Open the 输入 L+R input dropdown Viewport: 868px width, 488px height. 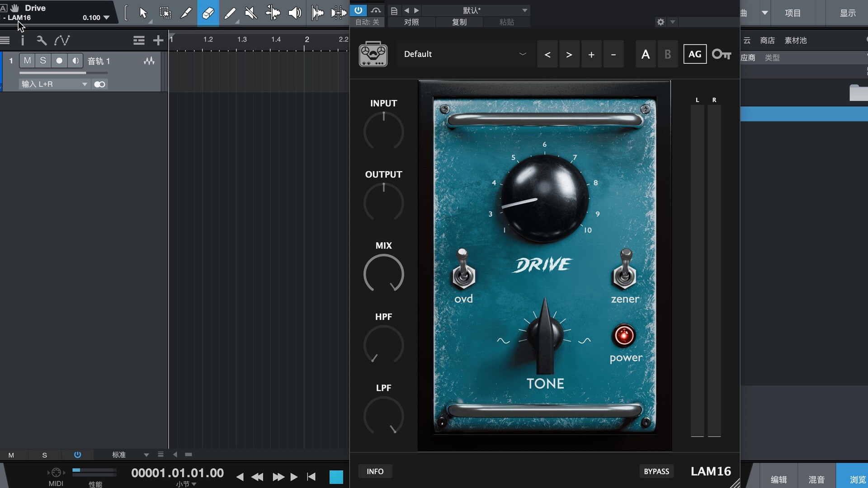pos(53,84)
